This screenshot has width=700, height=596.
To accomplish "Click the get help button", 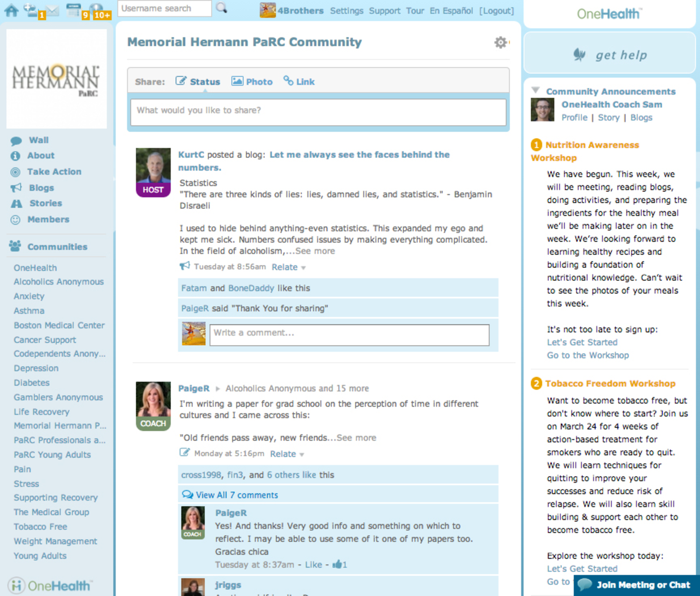I will 610,55.
